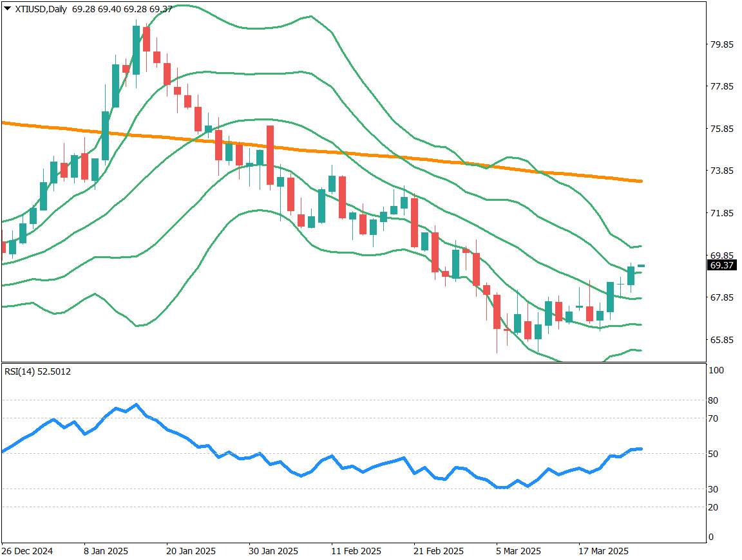The height and width of the screenshot is (560, 742).
Task: Click the 30 Jan 2025 date label
Action: [274, 552]
